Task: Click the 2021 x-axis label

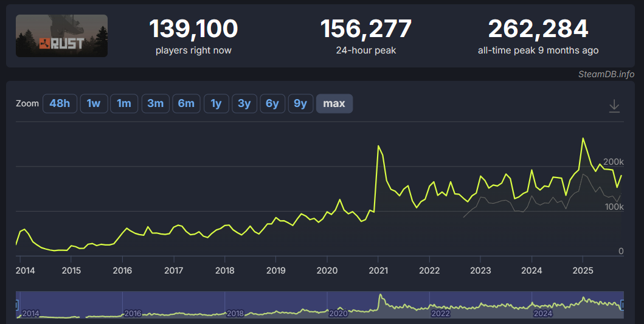Action: point(378,271)
